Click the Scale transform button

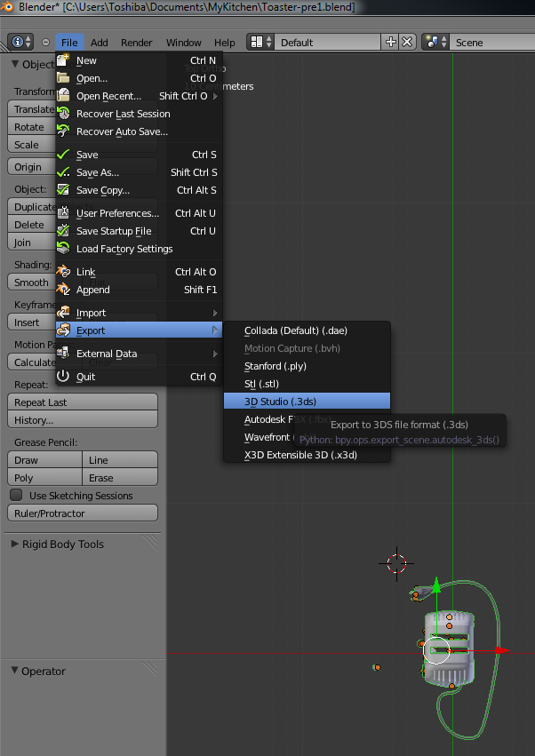coord(32,145)
